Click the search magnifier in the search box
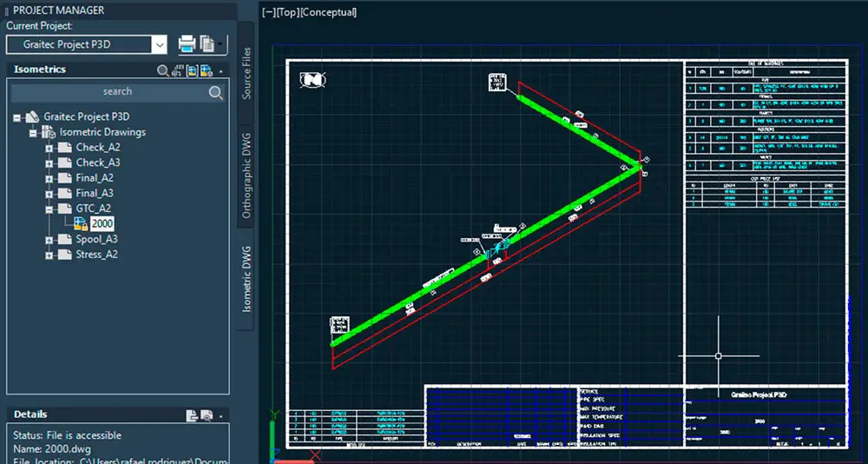This screenshot has height=464, width=868. (216, 92)
